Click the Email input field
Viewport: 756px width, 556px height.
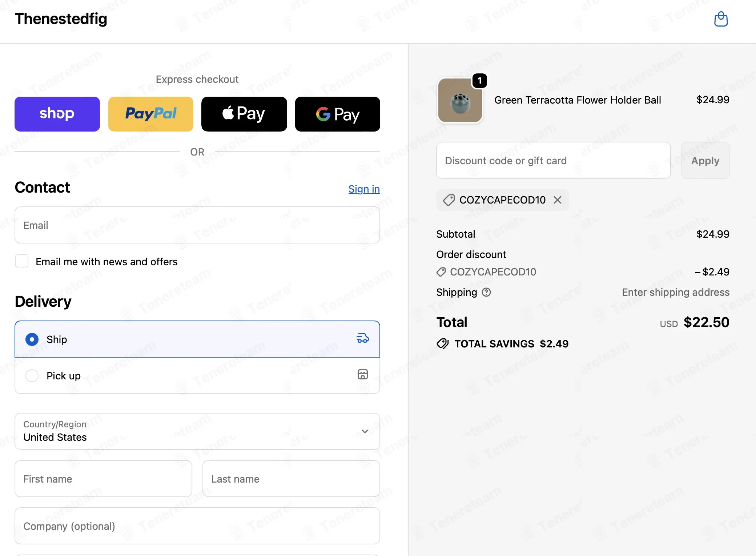pyautogui.click(x=197, y=225)
